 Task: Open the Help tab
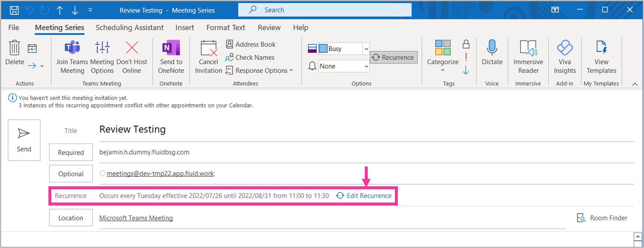pos(300,27)
